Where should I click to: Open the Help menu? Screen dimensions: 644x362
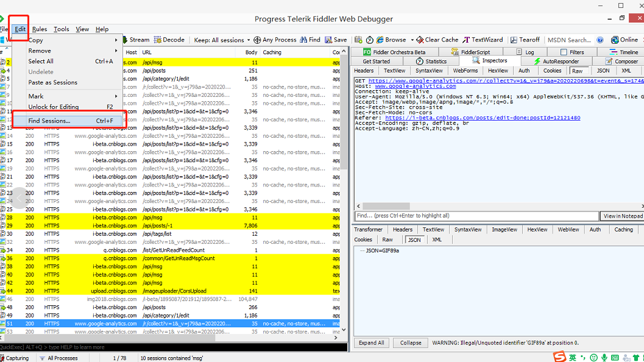coord(102,29)
